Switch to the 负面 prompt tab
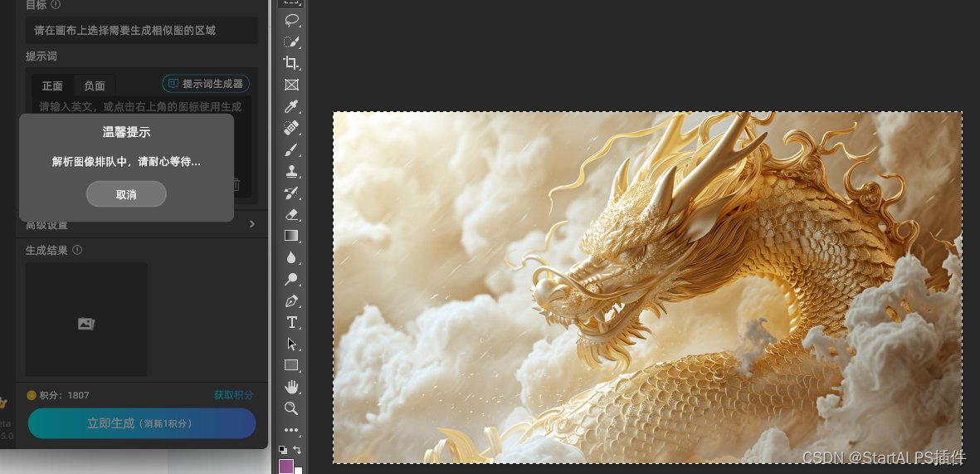 point(95,86)
